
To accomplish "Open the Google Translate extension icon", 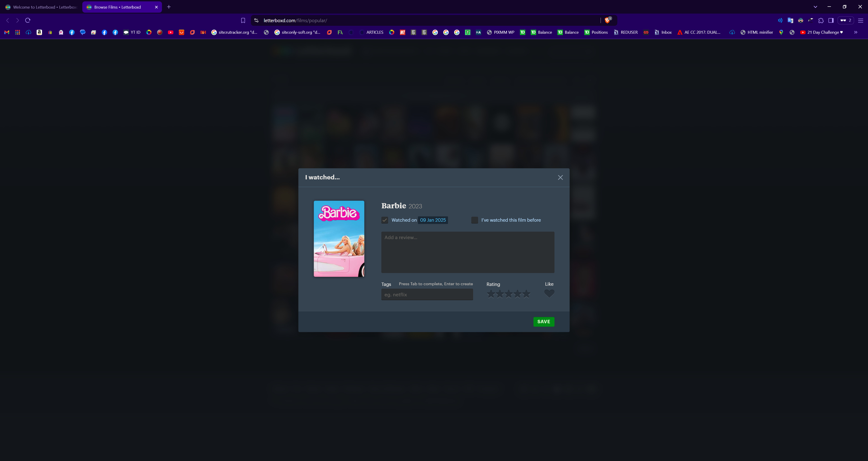I will point(790,20).
